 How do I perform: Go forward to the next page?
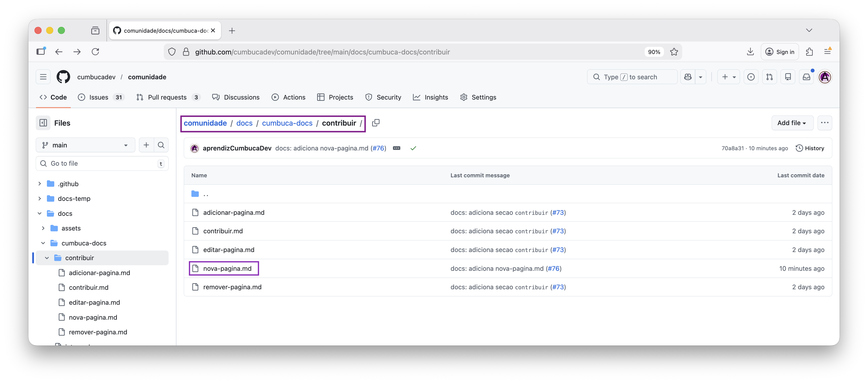(77, 52)
